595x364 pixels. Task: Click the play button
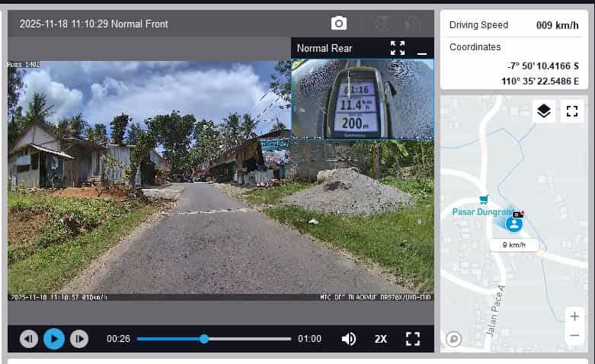pos(54,339)
